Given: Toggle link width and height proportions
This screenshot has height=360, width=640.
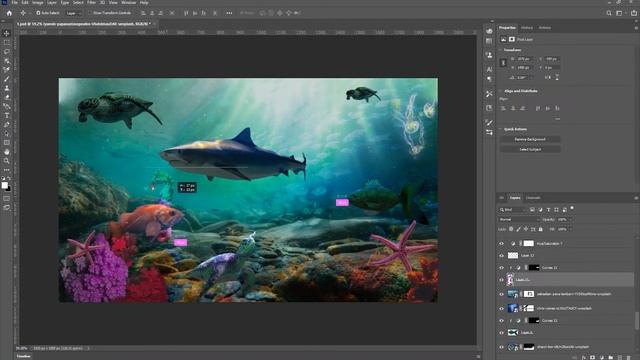Looking at the screenshot, I should (503, 63).
